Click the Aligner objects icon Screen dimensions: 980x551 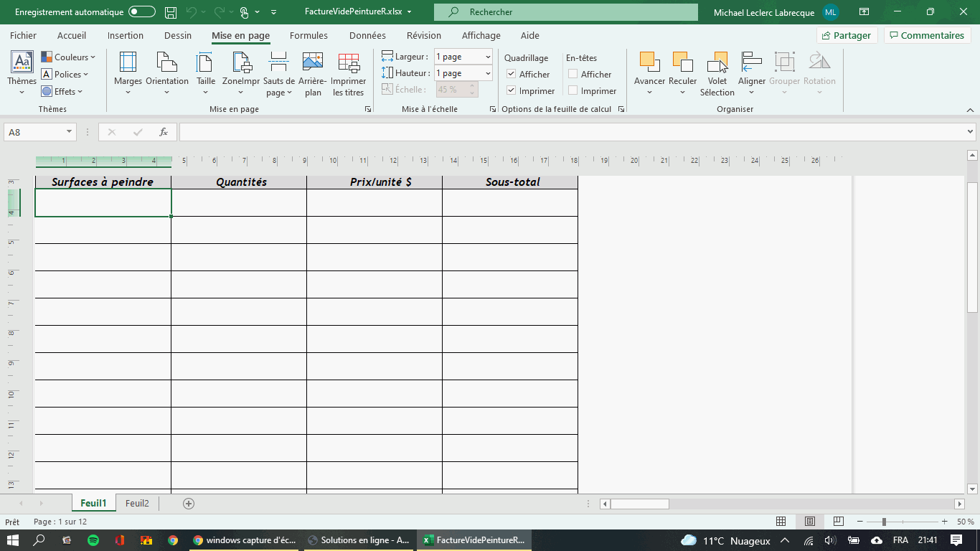[752, 63]
